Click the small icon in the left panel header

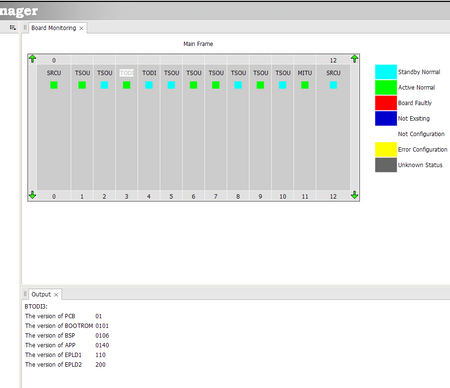(12, 28)
